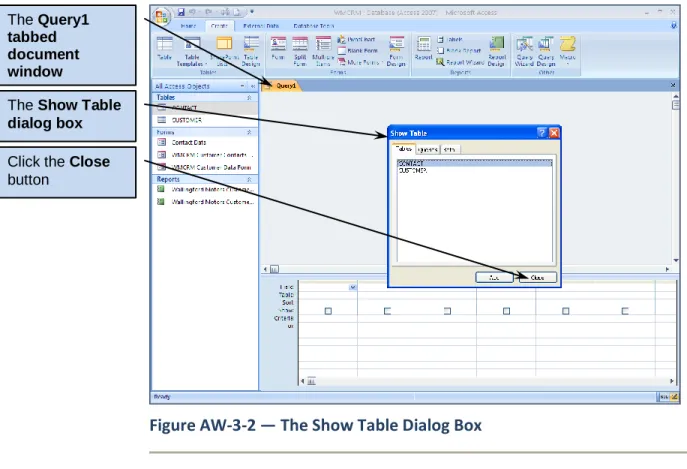Click the Split Form ribbon icon

point(300,51)
